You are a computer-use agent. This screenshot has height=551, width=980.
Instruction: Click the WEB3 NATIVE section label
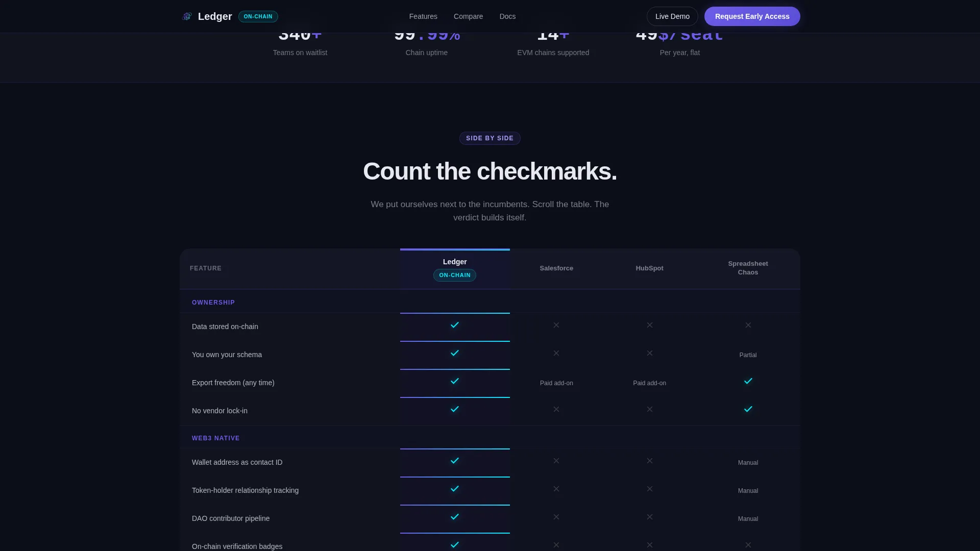coord(216,438)
